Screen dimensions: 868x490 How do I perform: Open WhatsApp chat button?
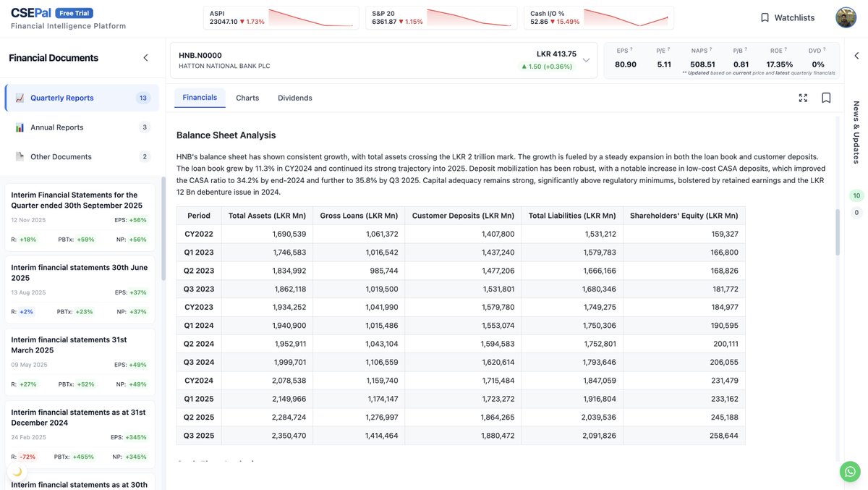pos(850,472)
